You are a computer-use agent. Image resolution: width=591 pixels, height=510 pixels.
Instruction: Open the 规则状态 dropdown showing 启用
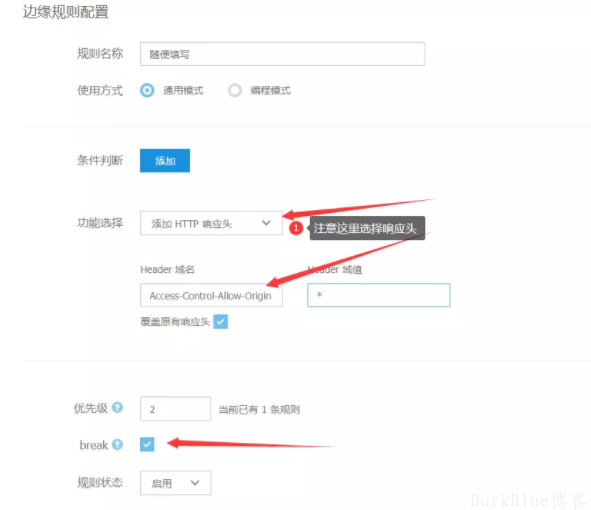click(175, 482)
